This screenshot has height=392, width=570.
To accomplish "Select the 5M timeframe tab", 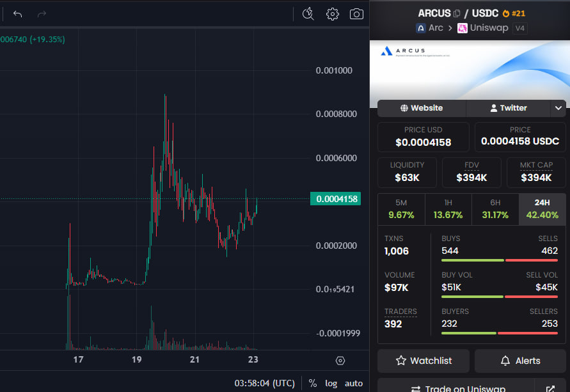I will [x=401, y=209].
